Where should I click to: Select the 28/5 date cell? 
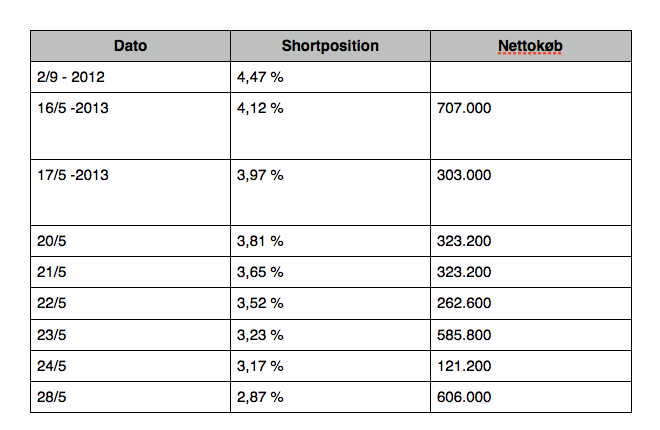point(130,397)
